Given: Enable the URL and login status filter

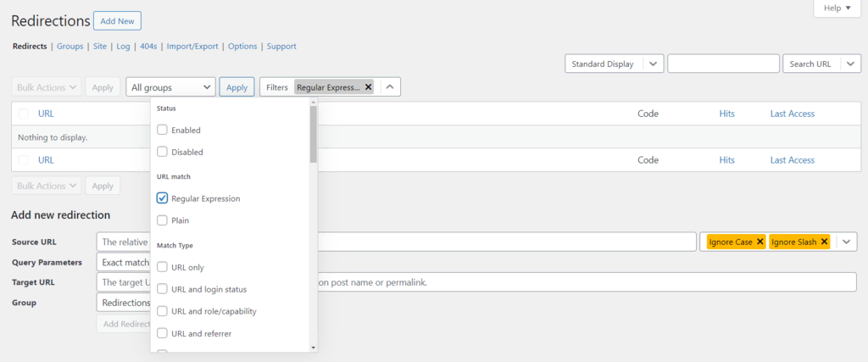Looking at the screenshot, I should click(x=163, y=289).
